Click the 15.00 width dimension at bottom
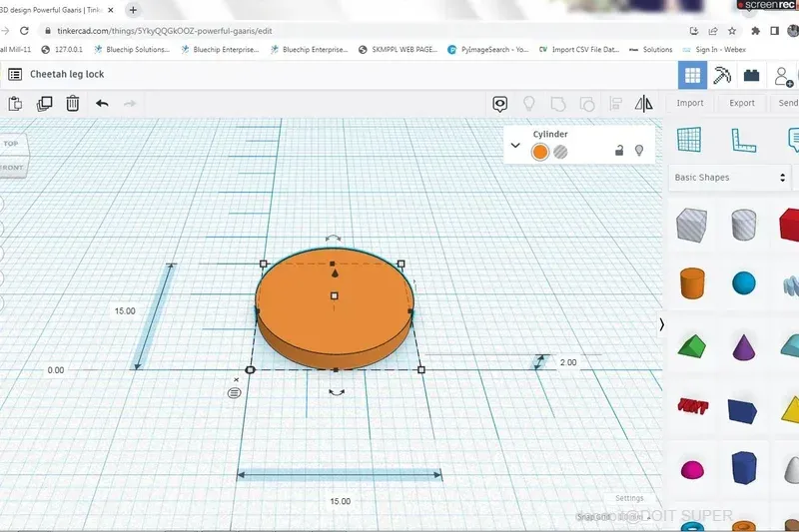799x532 pixels. (x=341, y=501)
